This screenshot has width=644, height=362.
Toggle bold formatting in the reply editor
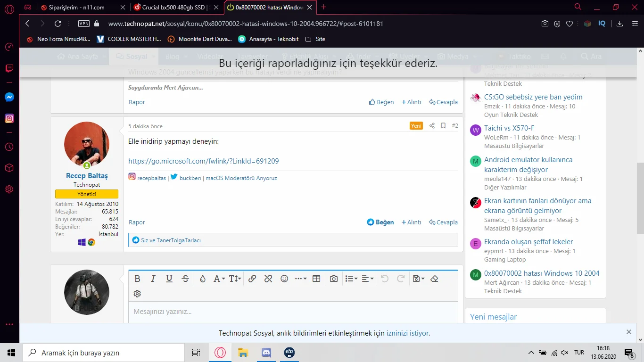[x=137, y=279]
